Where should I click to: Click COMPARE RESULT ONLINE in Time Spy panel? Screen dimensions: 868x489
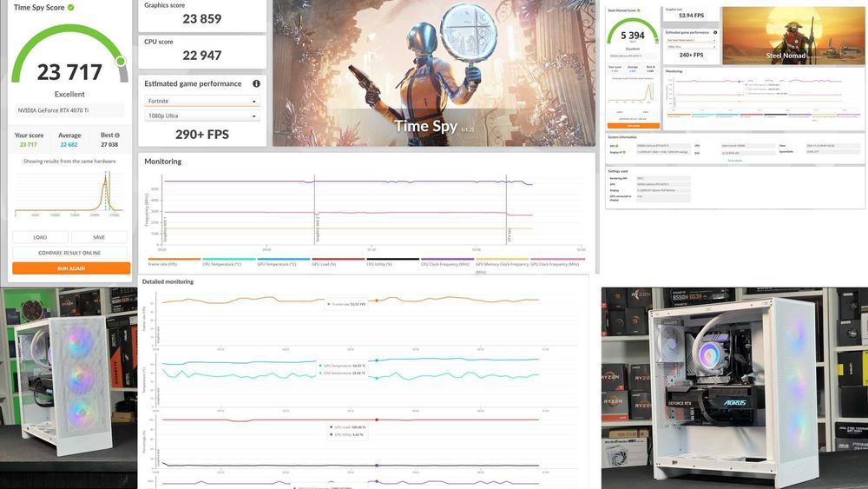tap(69, 253)
